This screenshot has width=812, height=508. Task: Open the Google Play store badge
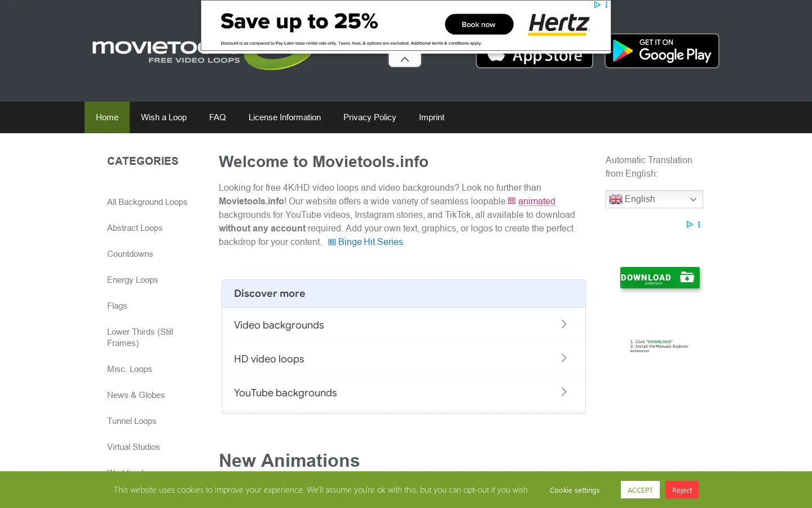pyautogui.click(x=661, y=51)
